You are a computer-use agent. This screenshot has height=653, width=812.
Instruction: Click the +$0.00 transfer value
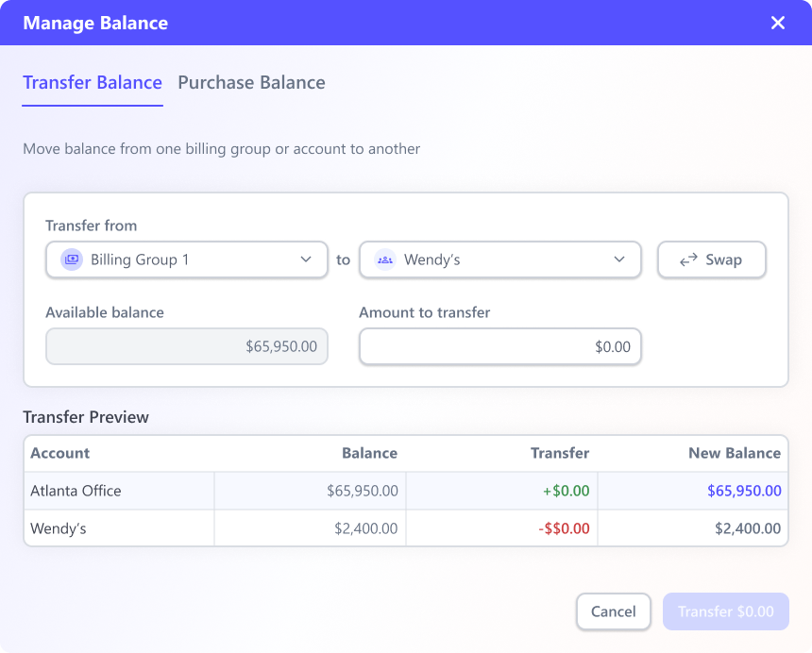pyautogui.click(x=566, y=491)
